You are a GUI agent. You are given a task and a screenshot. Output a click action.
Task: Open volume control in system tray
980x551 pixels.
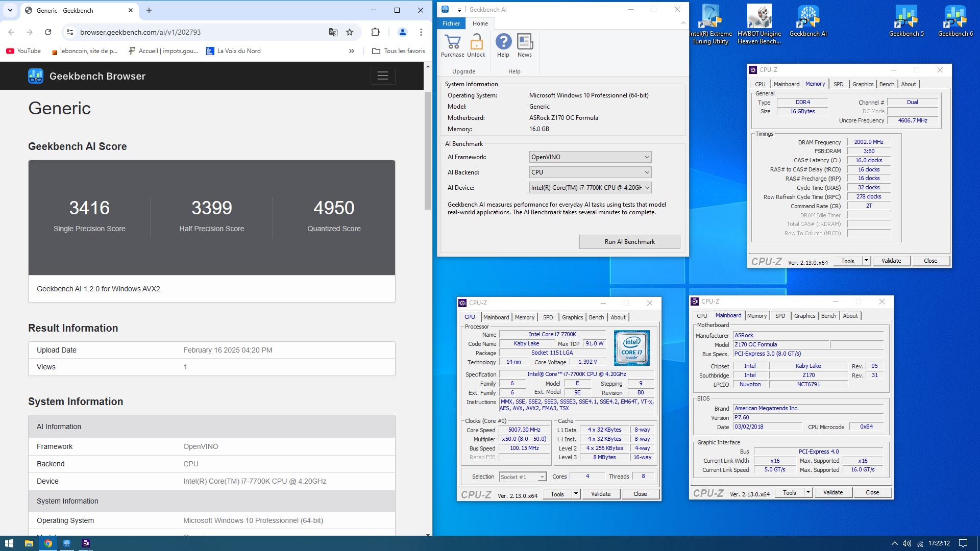[x=907, y=543]
